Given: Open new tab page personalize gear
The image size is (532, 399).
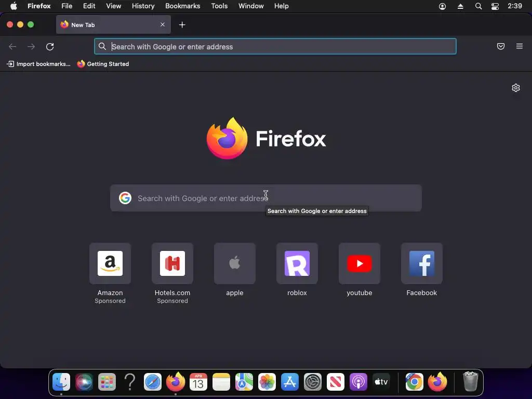Looking at the screenshot, I should pyautogui.click(x=516, y=88).
